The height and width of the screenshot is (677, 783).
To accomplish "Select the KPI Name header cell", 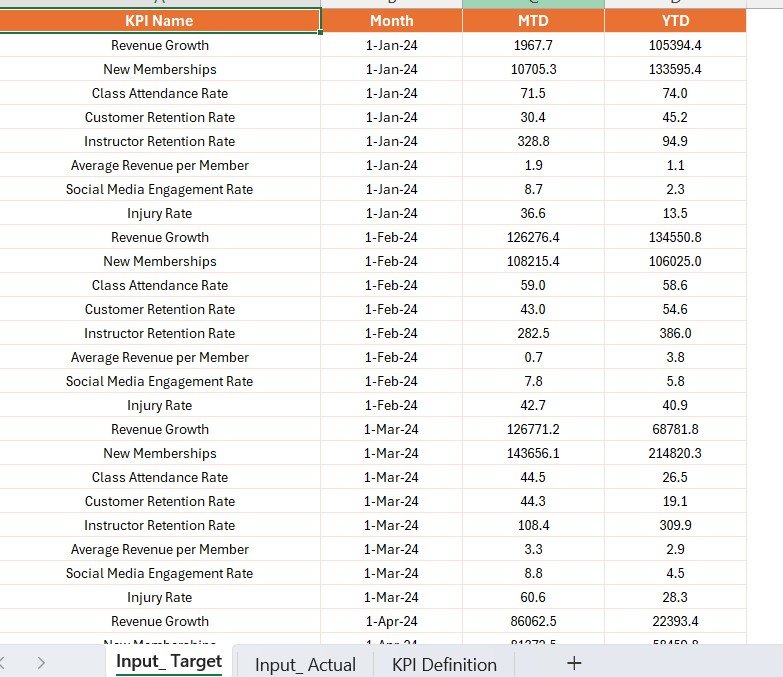I will (x=159, y=20).
